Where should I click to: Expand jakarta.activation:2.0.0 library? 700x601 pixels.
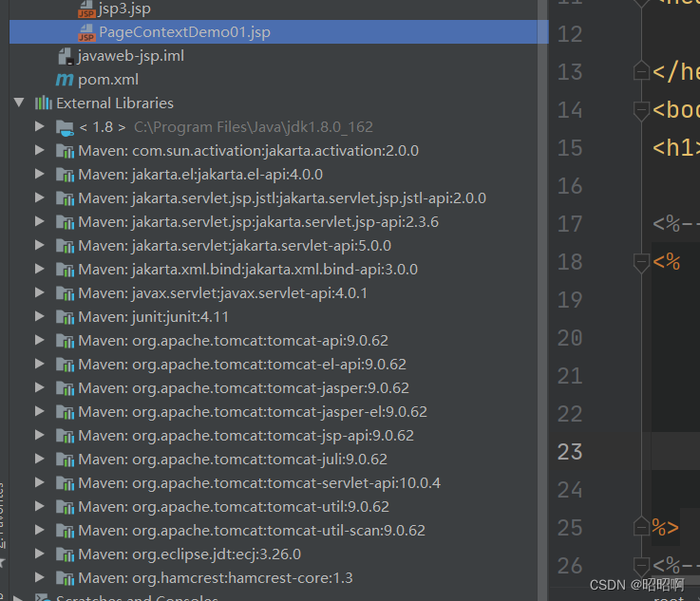[x=40, y=150]
